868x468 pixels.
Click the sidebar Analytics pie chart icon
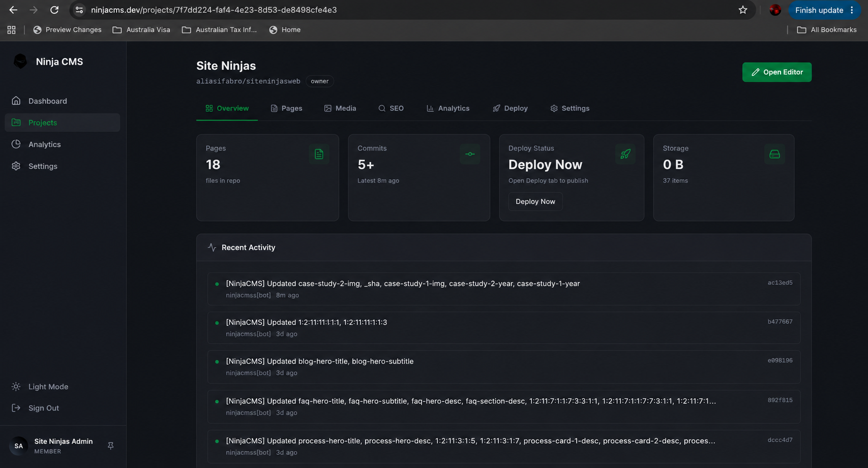16,144
